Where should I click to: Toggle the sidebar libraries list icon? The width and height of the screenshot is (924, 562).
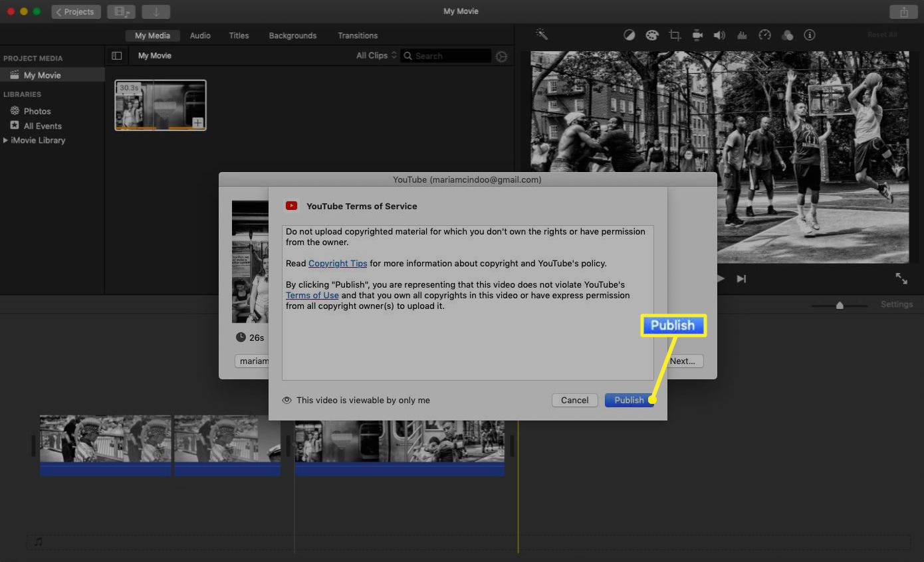point(117,56)
